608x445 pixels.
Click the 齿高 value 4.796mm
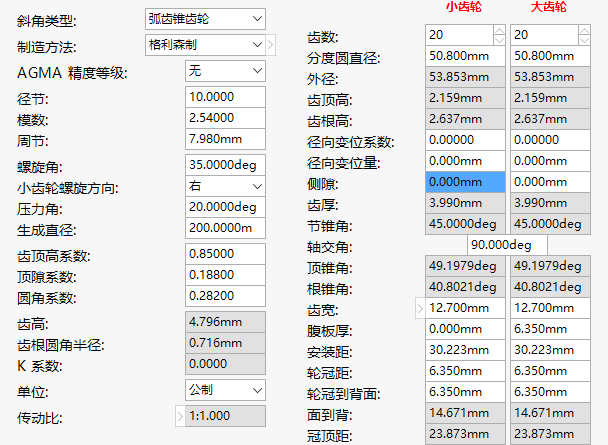pyautogui.click(x=225, y=322)
